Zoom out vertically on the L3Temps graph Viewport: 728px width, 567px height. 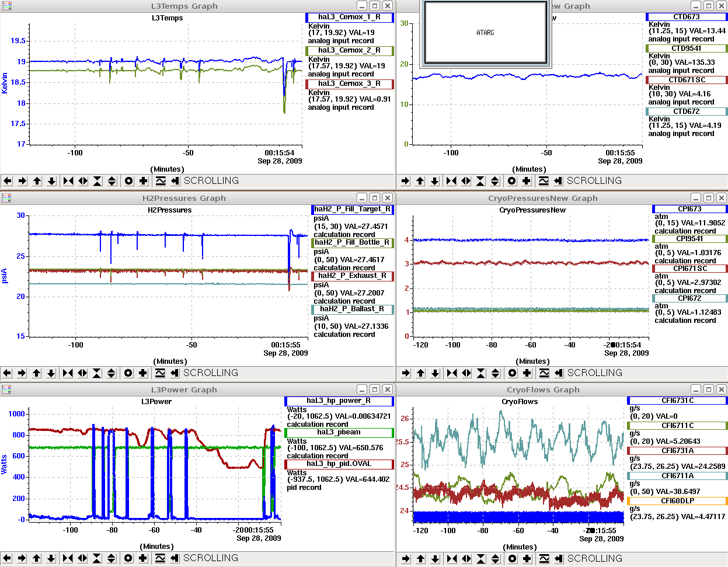coord(112,181)
